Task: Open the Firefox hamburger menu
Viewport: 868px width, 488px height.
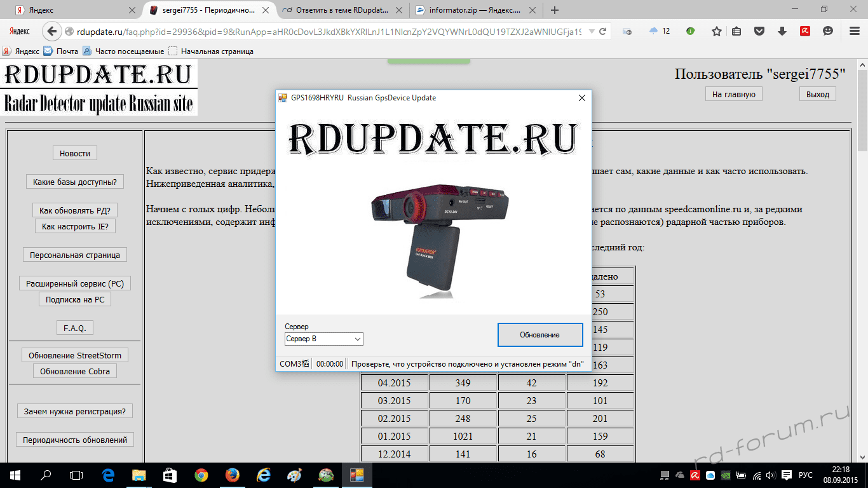Action: (854, 31)
